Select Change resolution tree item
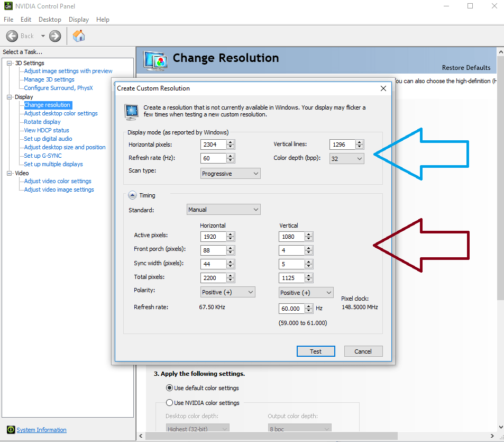The image size is (504, 442). coord(47,105)
